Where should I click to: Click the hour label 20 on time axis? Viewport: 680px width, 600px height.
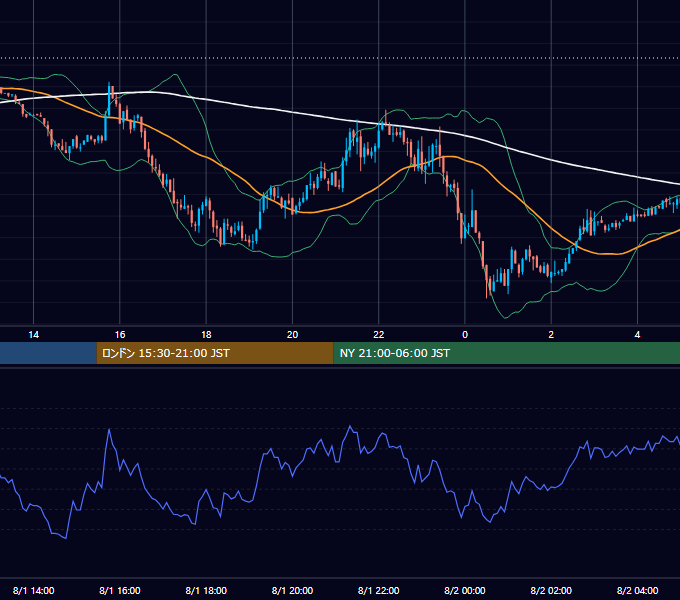(292, 335)
